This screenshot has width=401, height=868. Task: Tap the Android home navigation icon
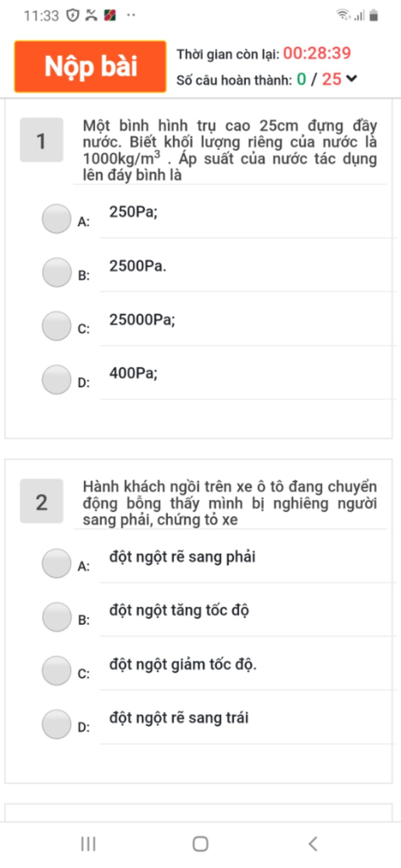tap(200, 844)
